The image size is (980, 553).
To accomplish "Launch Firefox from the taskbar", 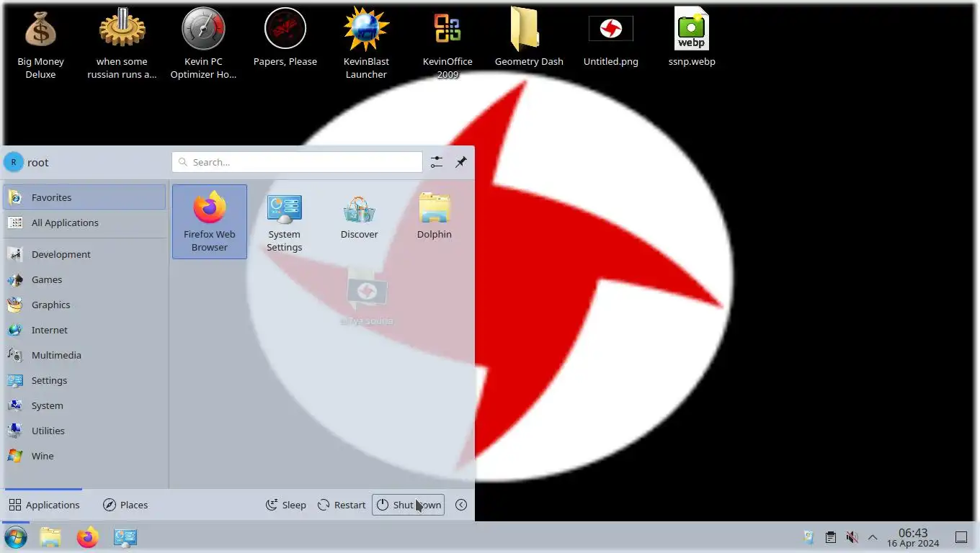I will point(88,537).
